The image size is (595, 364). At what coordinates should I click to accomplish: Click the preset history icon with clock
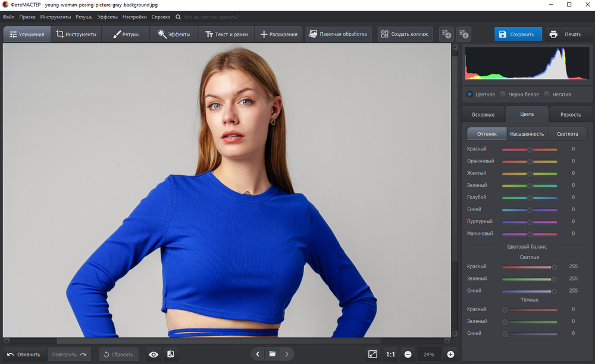coord(464,34)
